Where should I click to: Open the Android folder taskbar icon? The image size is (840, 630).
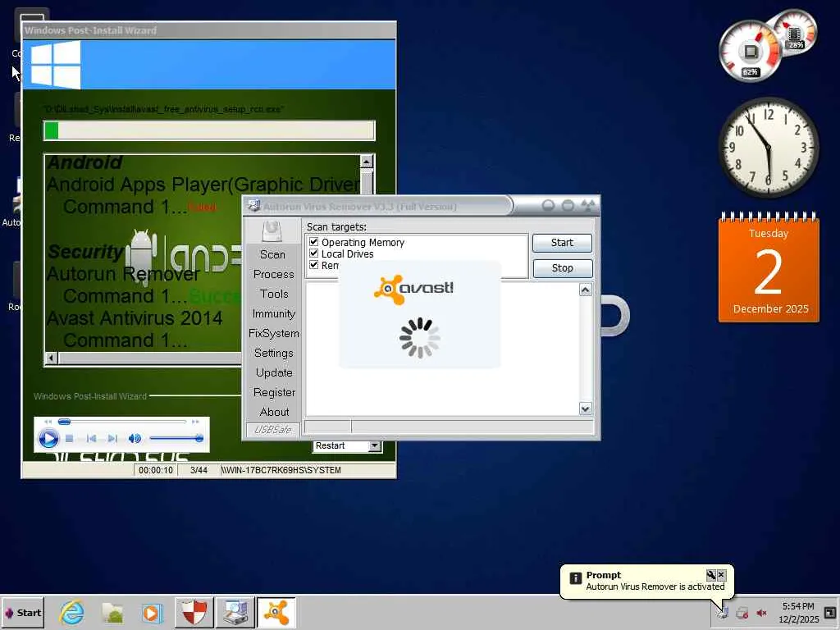pos(113,612)
